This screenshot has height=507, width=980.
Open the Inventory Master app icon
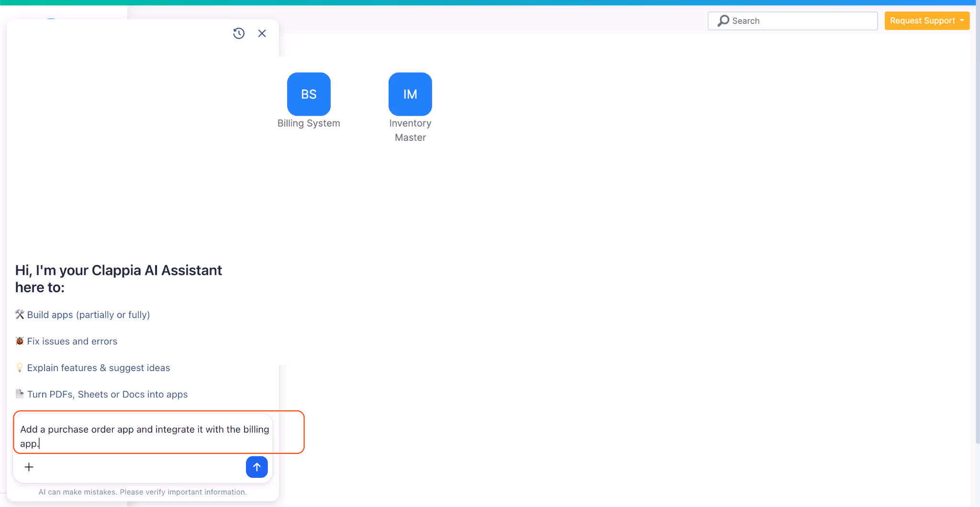410,94
